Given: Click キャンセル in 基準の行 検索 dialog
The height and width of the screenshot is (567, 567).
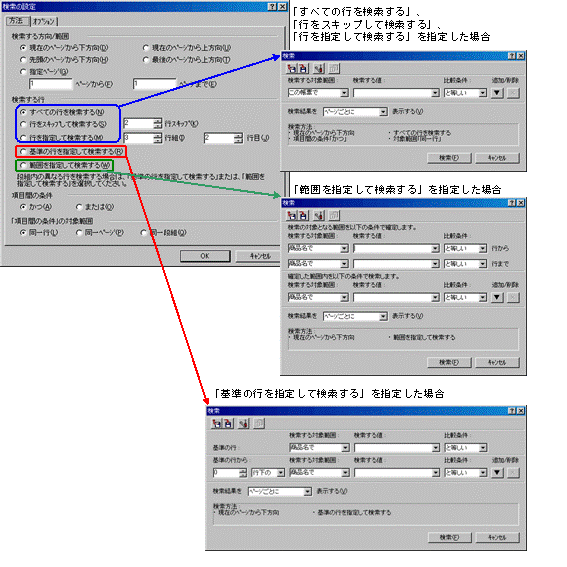Looking at the screenshot, I should click(x=497, y=537).
